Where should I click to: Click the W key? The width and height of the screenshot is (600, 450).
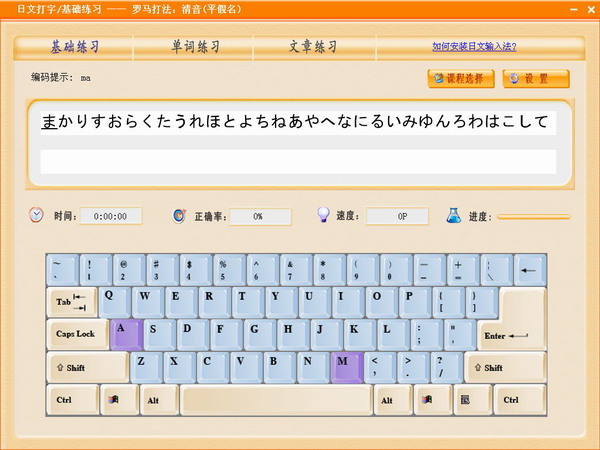click(148, 302)
